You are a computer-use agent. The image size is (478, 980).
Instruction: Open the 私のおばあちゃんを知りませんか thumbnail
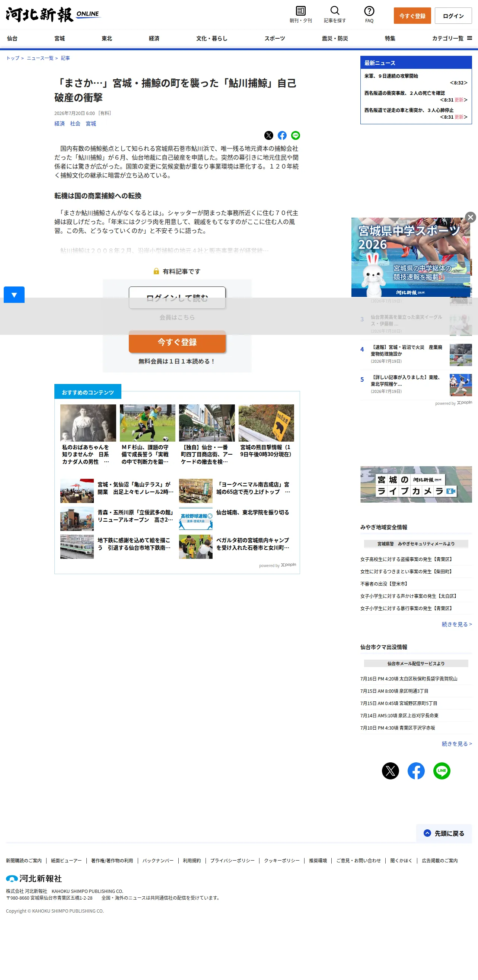click(88, 423)
